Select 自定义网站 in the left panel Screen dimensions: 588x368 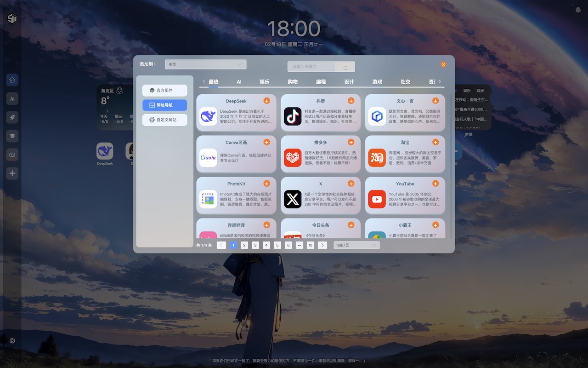(x=164, y=120)
